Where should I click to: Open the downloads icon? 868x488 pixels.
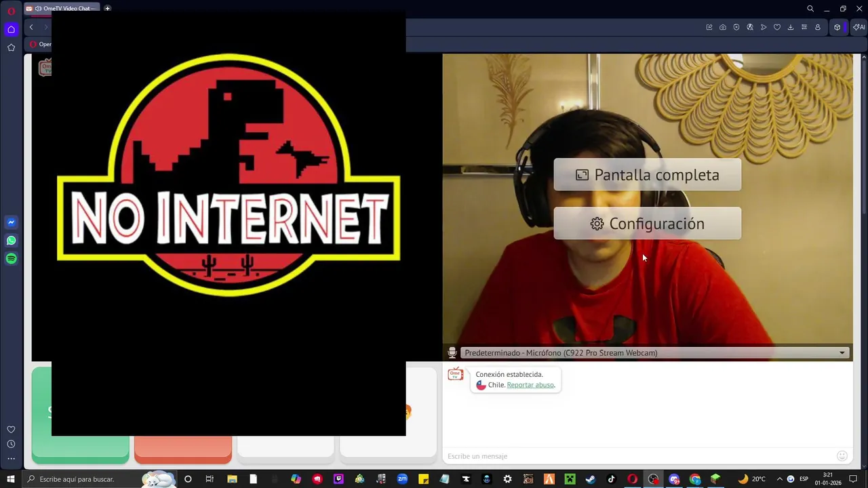click(791, 27)
